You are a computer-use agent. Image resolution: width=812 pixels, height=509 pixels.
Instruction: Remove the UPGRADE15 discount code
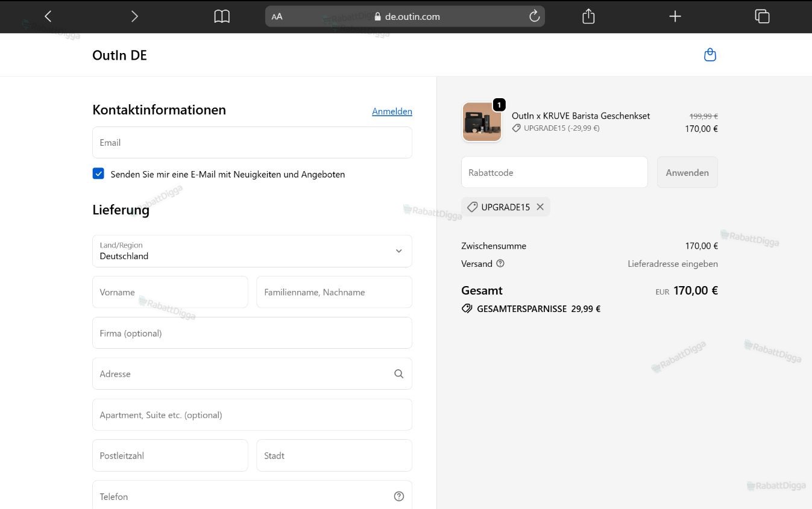click(x=540, y=207)
